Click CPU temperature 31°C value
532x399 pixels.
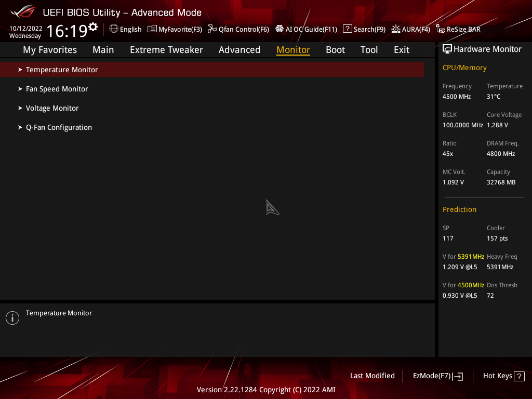click(x=494, y=97)
